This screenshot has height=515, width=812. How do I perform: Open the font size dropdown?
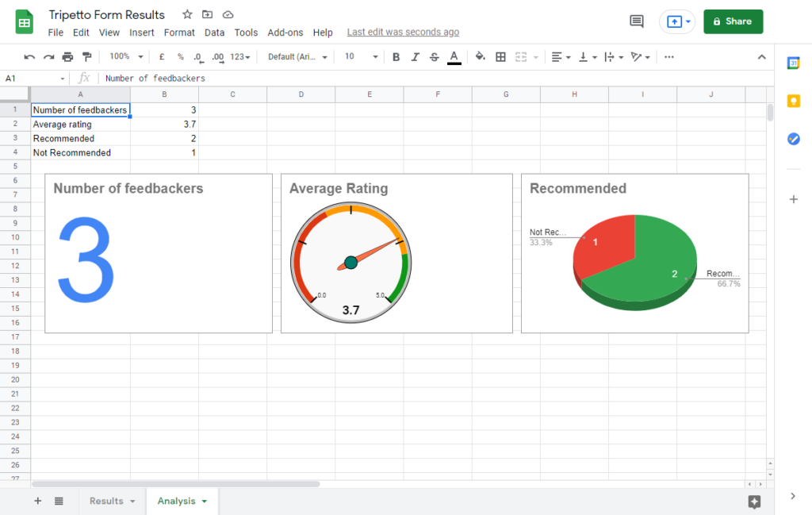(x=361, y=57)
